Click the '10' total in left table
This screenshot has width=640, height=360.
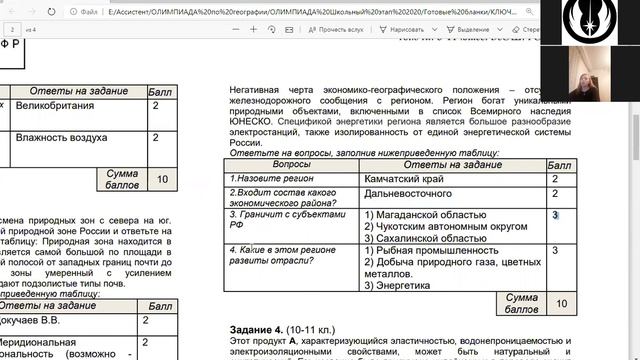point(162,179)
